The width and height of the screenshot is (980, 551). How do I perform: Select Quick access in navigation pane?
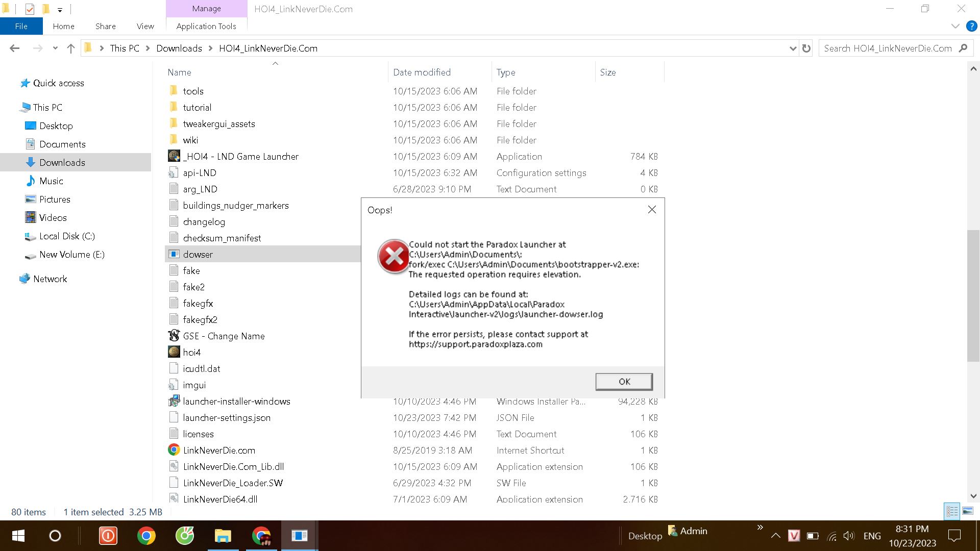[58, 83]
